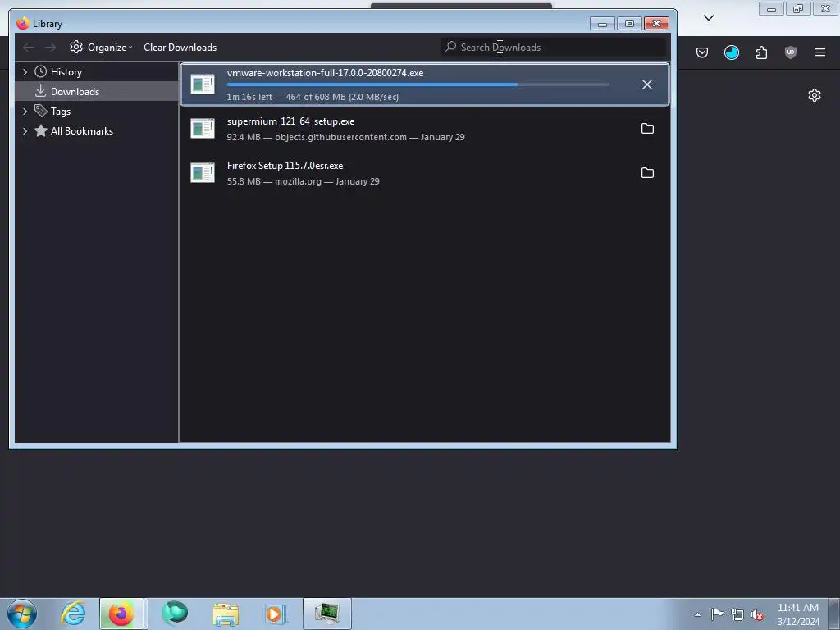Open uBlock Origin shield icon
This screenshot has height=630, width=840.
[x=790, y=52]
